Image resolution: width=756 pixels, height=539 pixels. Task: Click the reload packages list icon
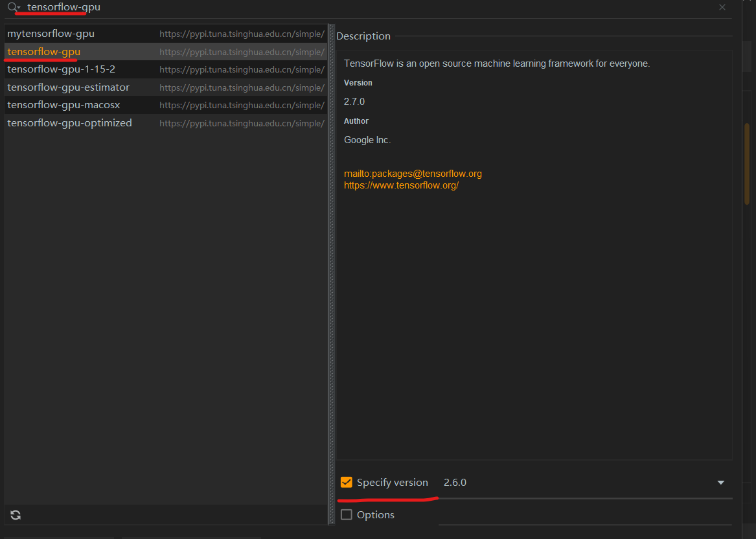pyautogui.click(x=16, y=515)
